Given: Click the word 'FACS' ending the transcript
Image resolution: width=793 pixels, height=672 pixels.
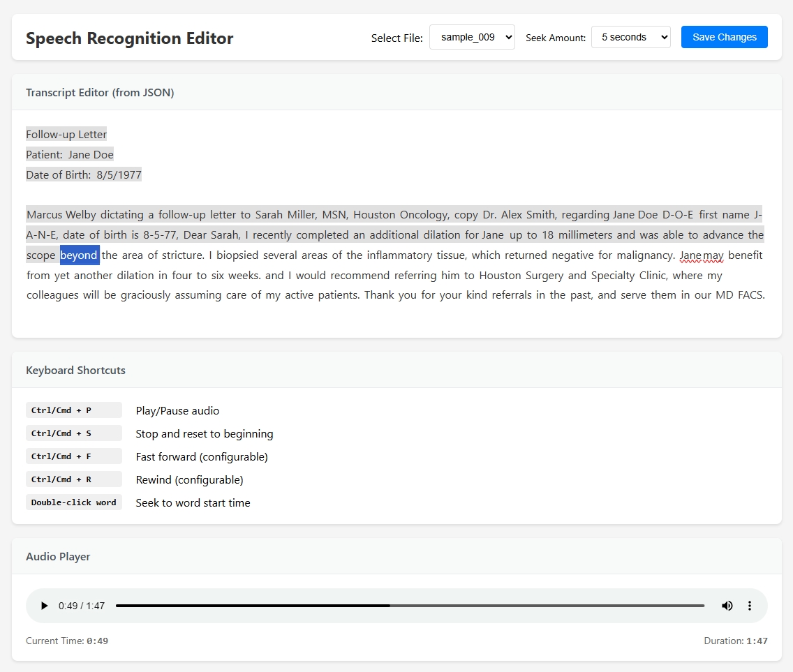Looking at the screenshot, I should 750,295.
